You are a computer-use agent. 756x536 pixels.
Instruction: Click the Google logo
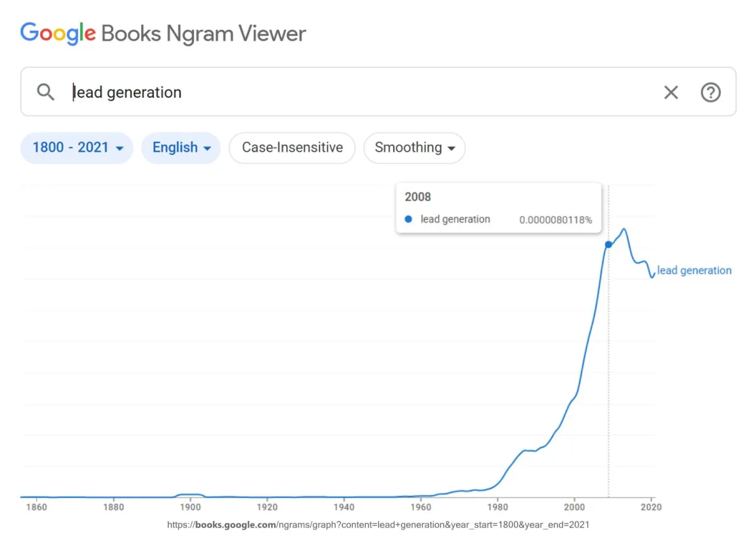point(58,33)
